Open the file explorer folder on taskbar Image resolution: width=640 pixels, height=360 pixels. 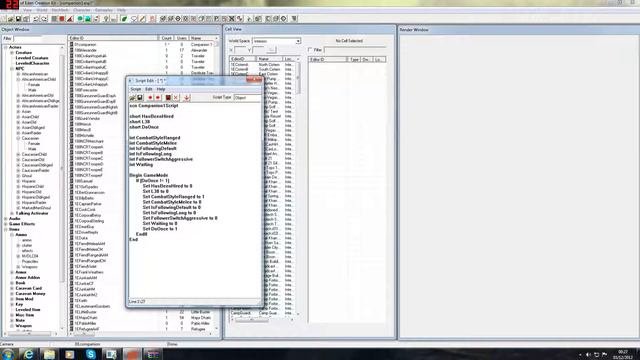(49, 354)
